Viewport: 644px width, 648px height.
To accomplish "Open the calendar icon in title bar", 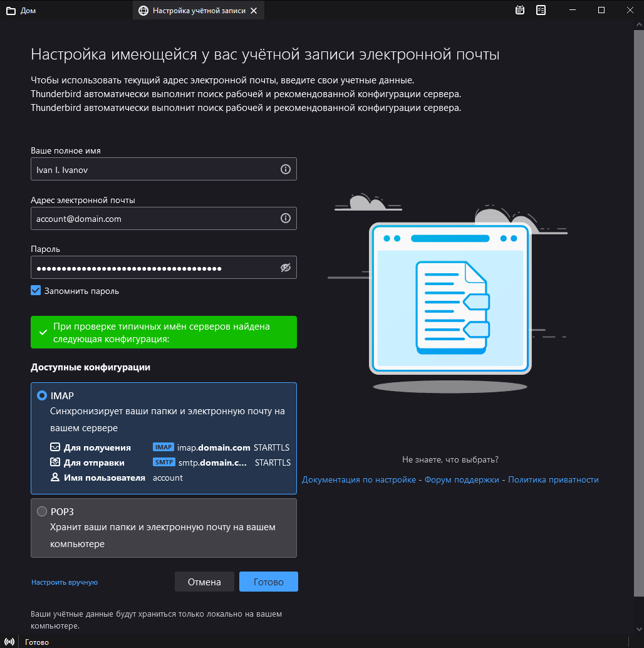I will [x=520, y=10].
